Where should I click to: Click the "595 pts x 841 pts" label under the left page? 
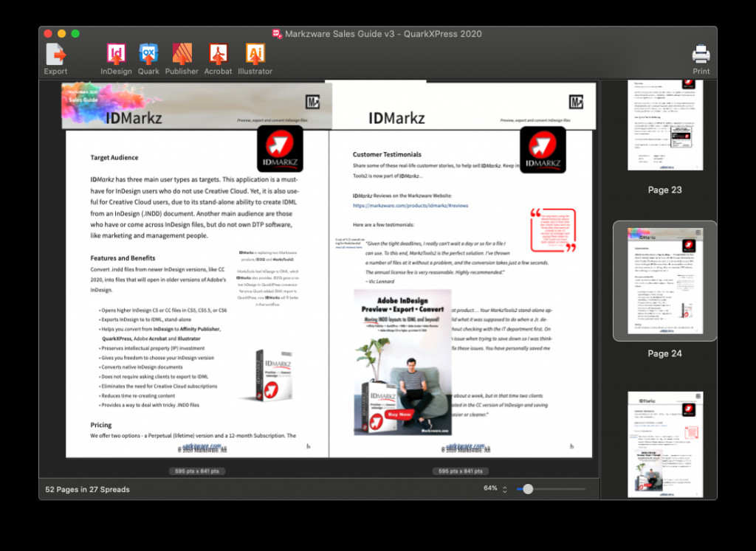(x=197, y=471)
